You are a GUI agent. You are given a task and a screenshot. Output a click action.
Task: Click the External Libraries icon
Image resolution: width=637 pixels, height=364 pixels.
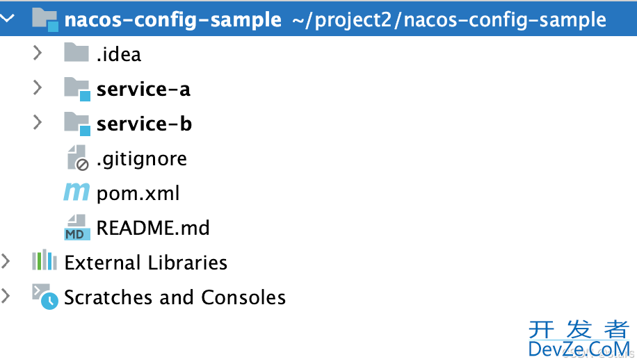(44, 262)
